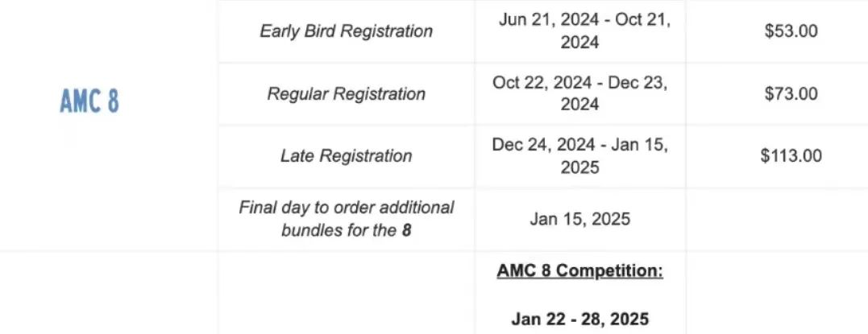Click the empty price cell beside Jan 15, 2025
The image size is (868, 334).
[x=777, y=219]
